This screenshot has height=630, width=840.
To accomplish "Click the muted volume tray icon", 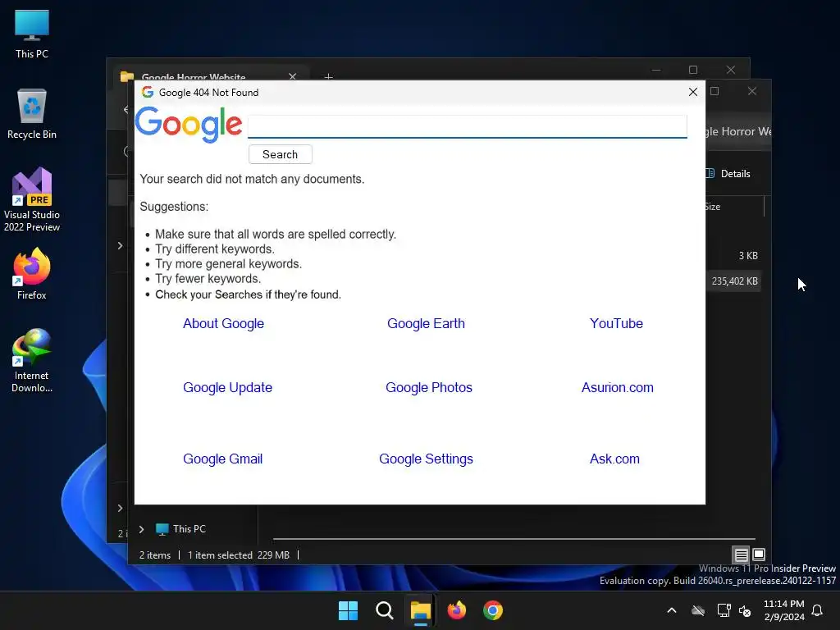I will 745,610.
